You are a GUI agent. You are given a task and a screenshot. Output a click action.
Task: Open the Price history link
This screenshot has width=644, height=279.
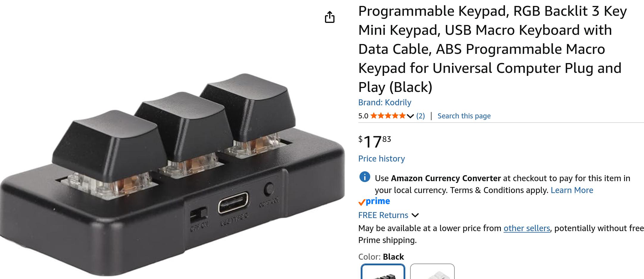pyautogui.click(x=382, y=159)
